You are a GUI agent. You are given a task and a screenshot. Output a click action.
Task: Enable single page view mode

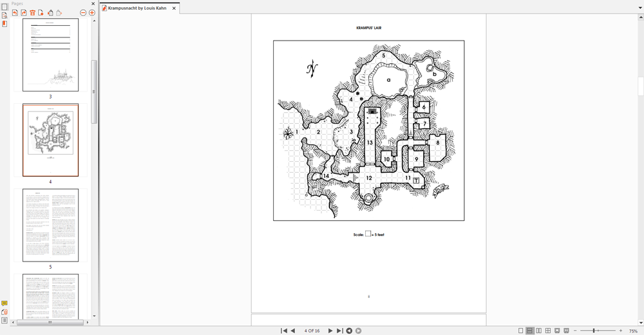pos(521,330)
